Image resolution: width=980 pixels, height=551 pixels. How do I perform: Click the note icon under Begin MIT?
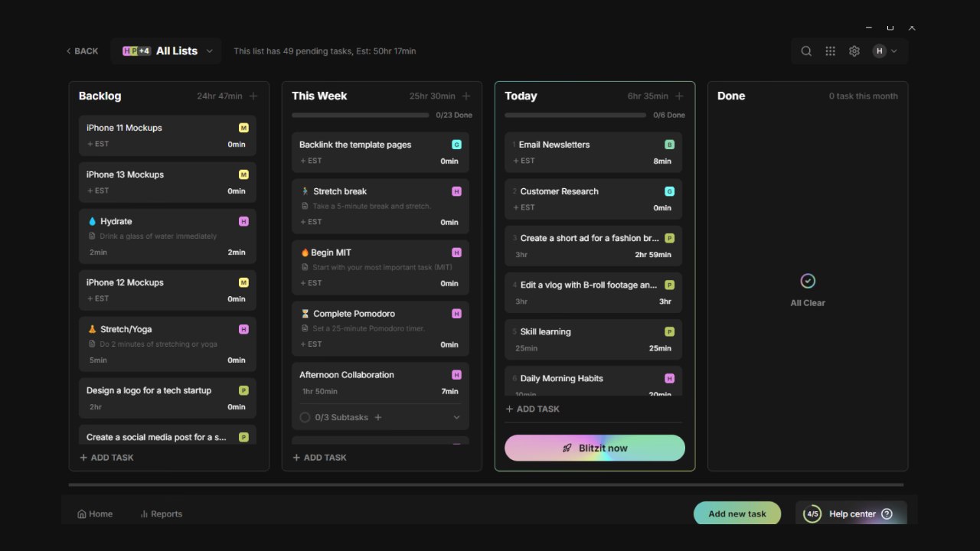305,268
